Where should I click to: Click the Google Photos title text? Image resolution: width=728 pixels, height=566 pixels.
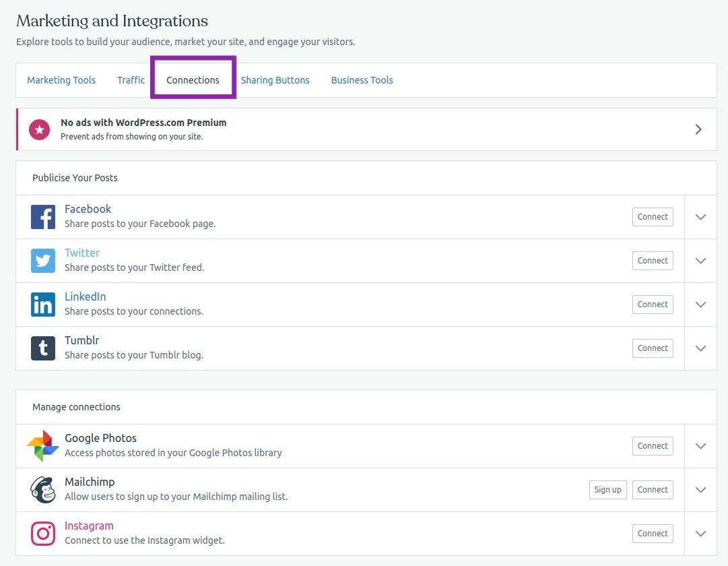[x=101, y=438]
